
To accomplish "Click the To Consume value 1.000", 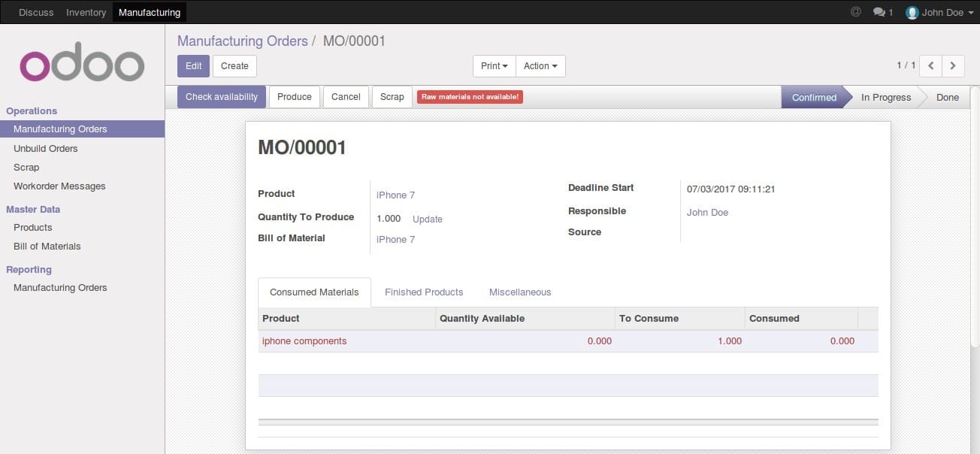I will (x=730, y=341).
